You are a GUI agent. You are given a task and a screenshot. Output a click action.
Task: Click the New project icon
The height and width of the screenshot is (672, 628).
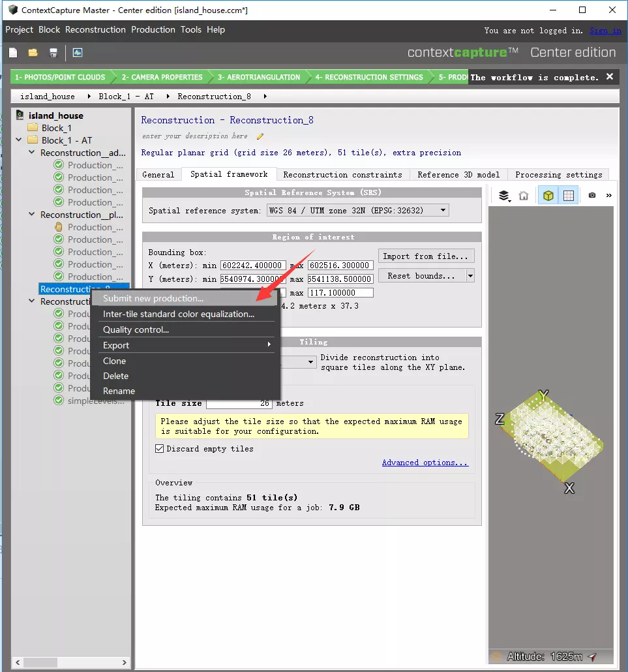[13, 53]
